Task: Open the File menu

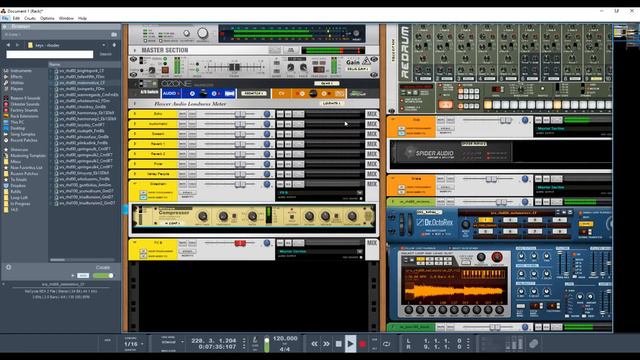Action: [x=5, y=18]
